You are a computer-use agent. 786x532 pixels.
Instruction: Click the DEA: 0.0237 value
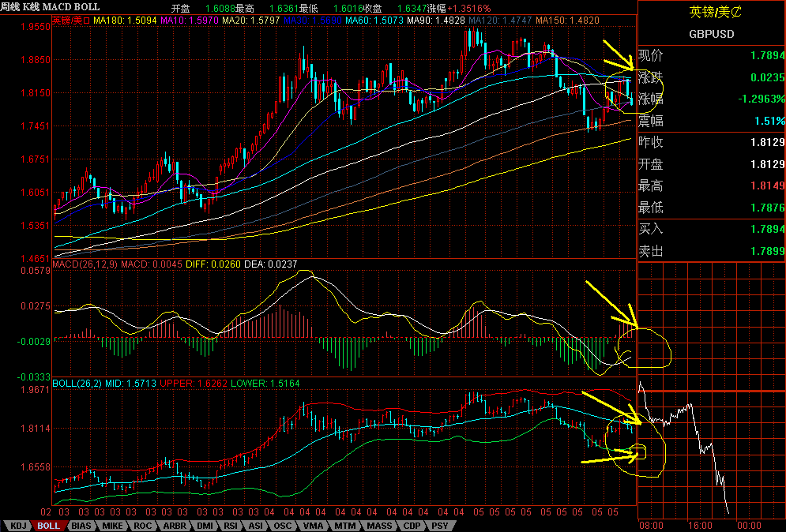pos(271,264)
